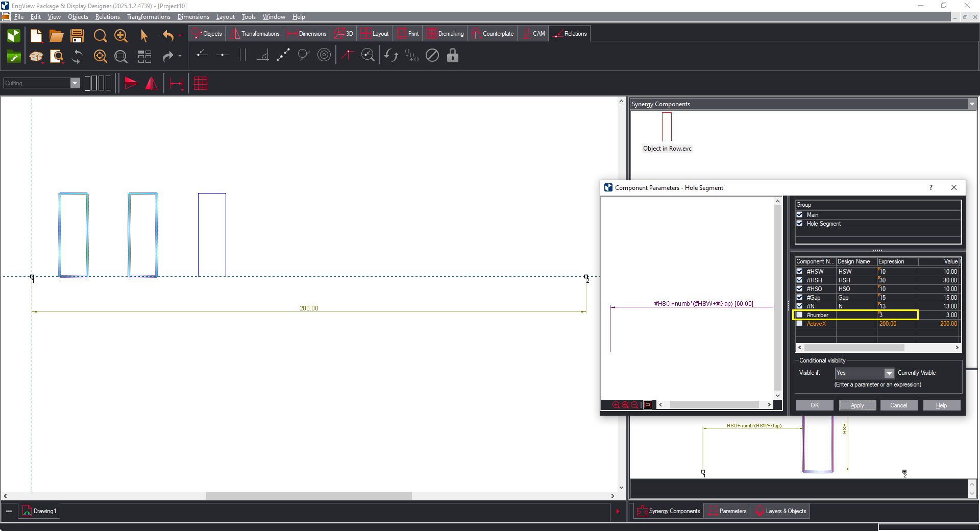Open the Transformations menu
Viewport: 980px width, 531px height.
[x=149, y=17]
